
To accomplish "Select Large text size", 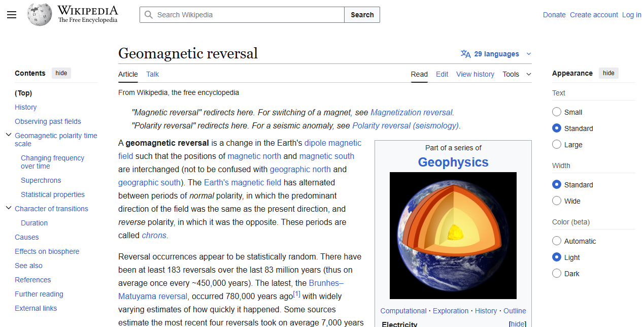I will pyautogui.click(x=557, y=145).
